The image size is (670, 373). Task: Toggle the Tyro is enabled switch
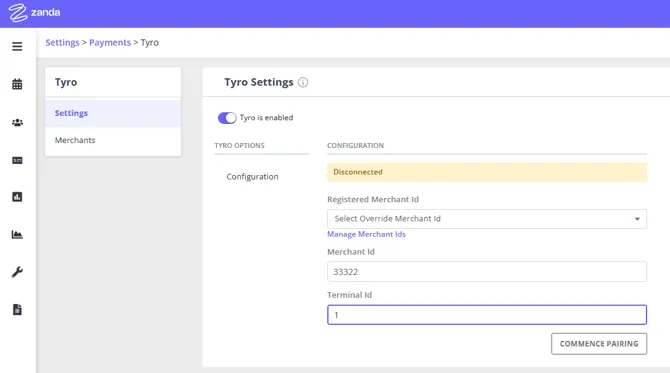(x=227, y=118)
